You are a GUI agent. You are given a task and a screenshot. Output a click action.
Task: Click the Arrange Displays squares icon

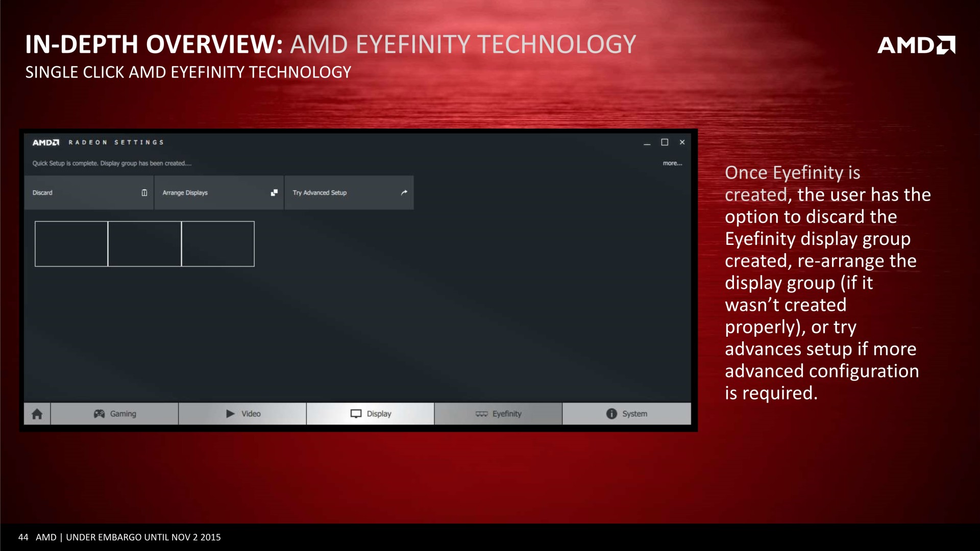[274, 193]
